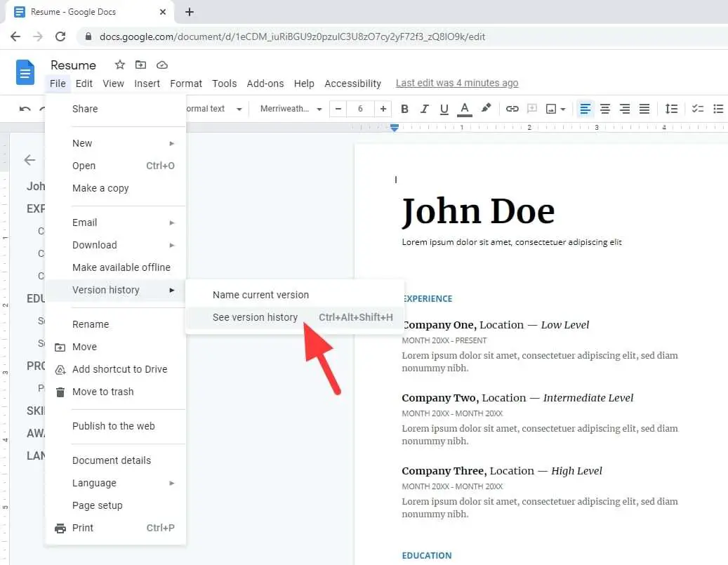Select the Paint format tool
728x565 pixels.
click(487, 109)
